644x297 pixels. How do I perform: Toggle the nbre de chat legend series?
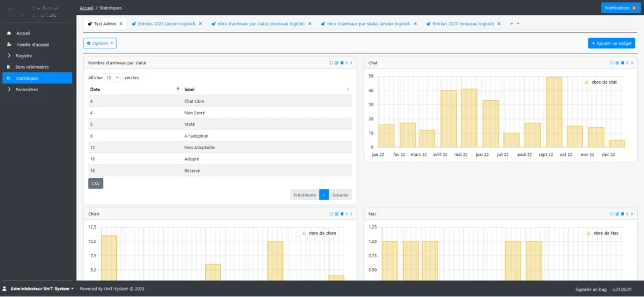pos(600,82)
